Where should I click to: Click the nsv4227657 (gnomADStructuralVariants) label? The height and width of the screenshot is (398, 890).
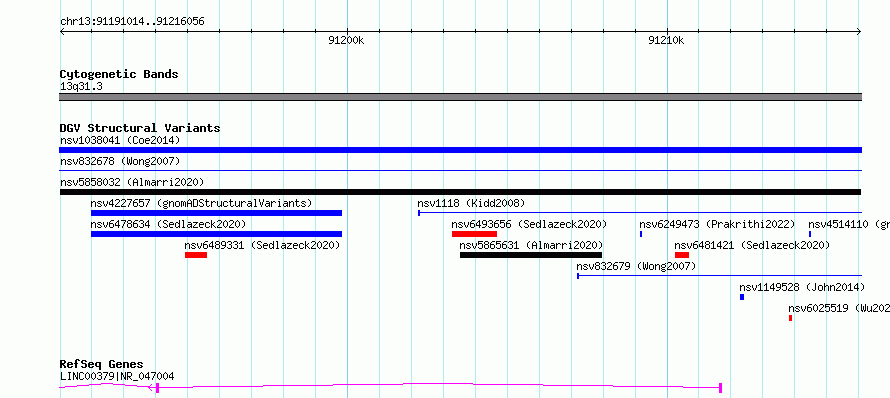pyautogui.click(x=201, y=203)
